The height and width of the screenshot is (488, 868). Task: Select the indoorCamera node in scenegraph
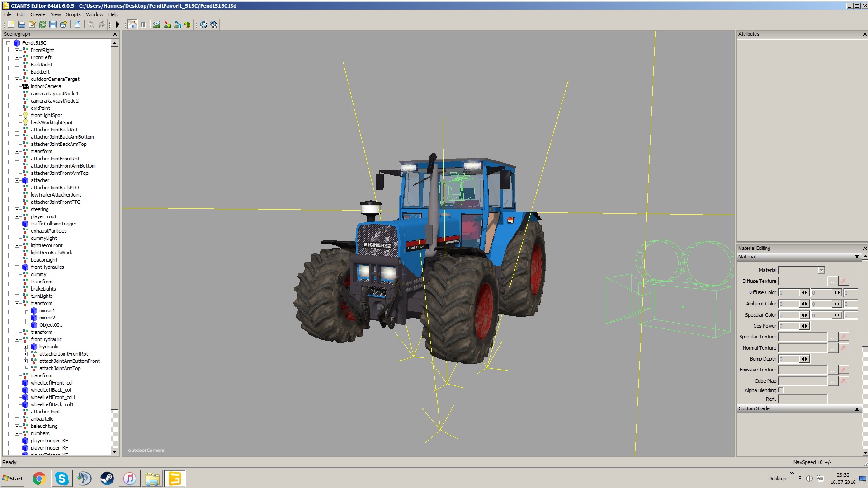[46, 86]
